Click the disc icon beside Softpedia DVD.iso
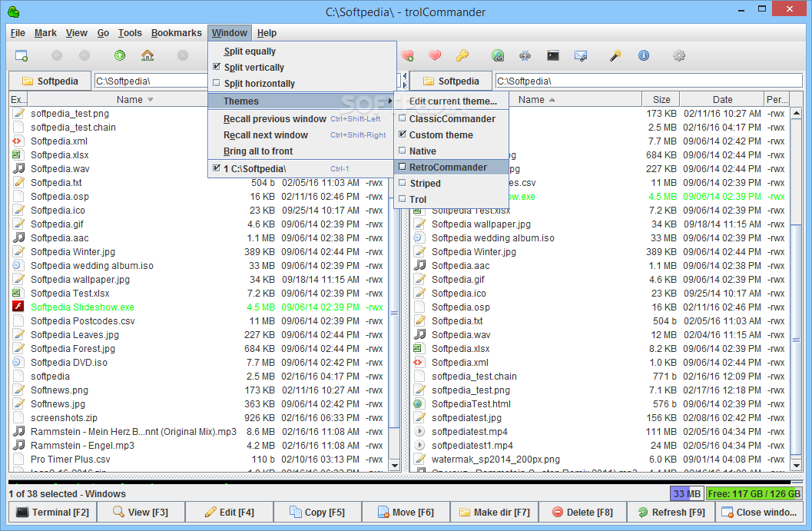Image resolution: width=812 pixels, height=531 pixels. click(x=18, y=362)
